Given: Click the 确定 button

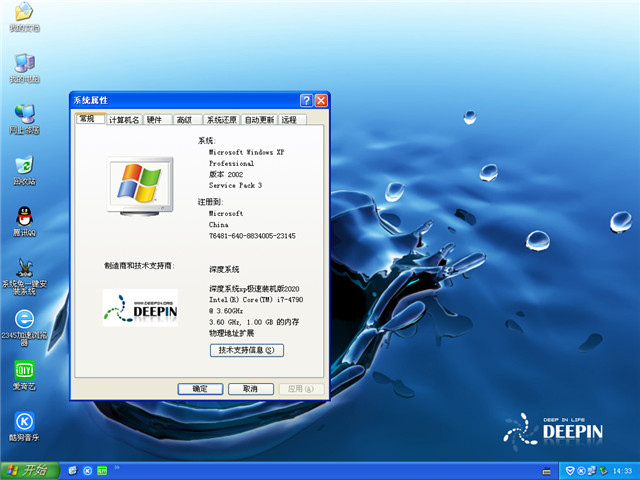Looking at the screenshot, I should [200, 389].
